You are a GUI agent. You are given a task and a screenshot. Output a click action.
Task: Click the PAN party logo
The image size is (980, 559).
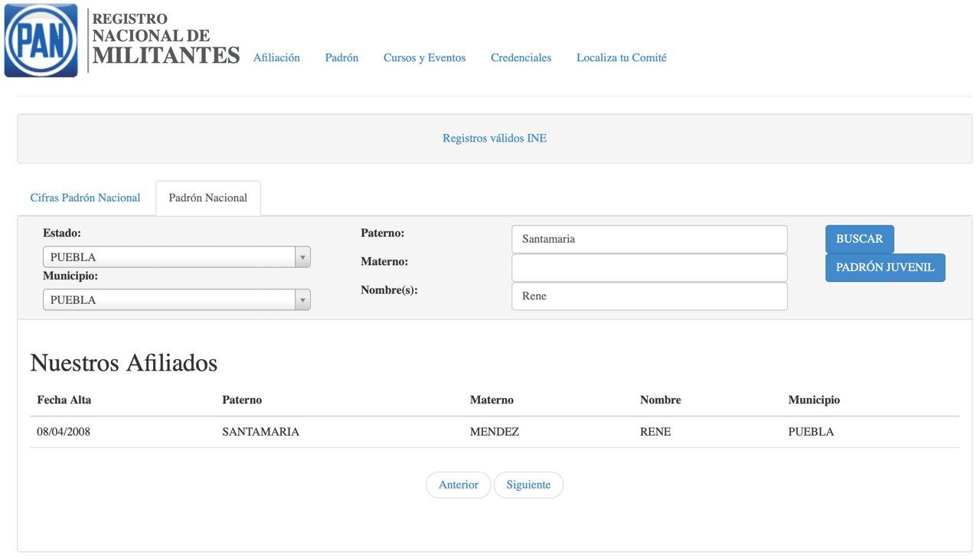click(41, 41)
